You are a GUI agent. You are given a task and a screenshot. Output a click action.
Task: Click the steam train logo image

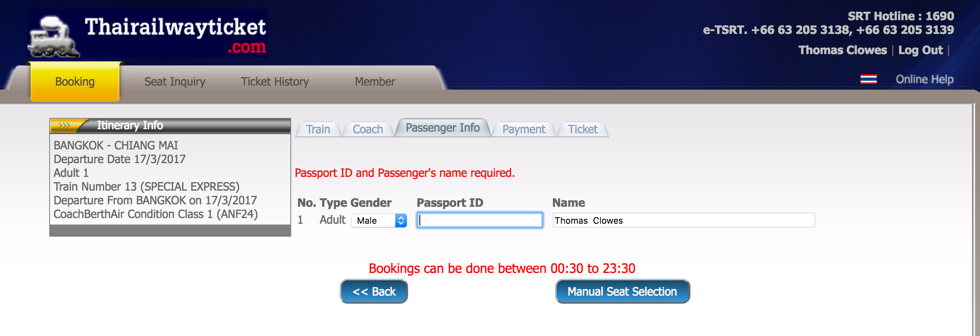pyautogui.click(x=54, y=36)
